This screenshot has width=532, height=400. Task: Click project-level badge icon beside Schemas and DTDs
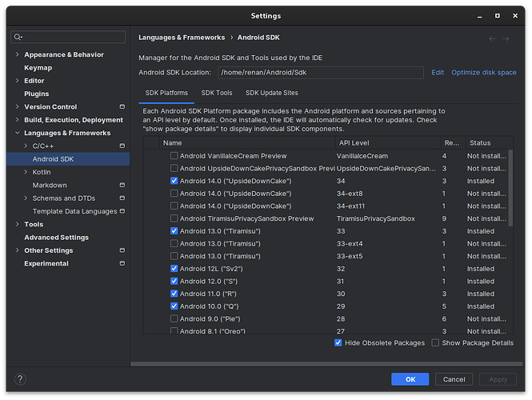point(122,198)
